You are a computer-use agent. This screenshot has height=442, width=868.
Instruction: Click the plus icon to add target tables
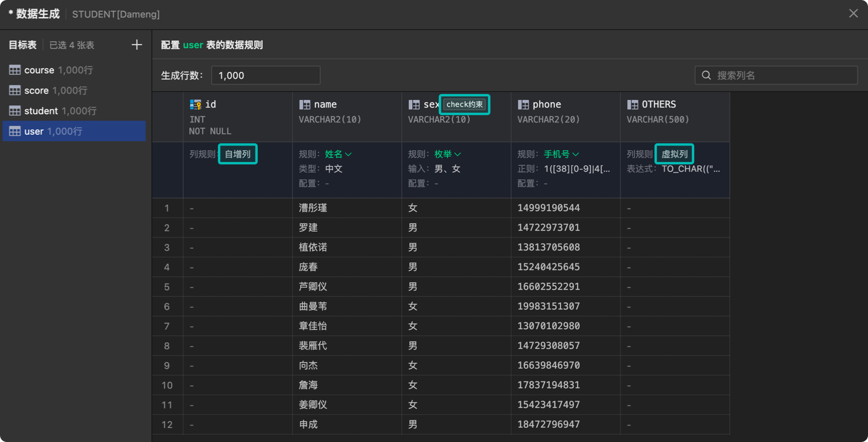click(136, 45)
